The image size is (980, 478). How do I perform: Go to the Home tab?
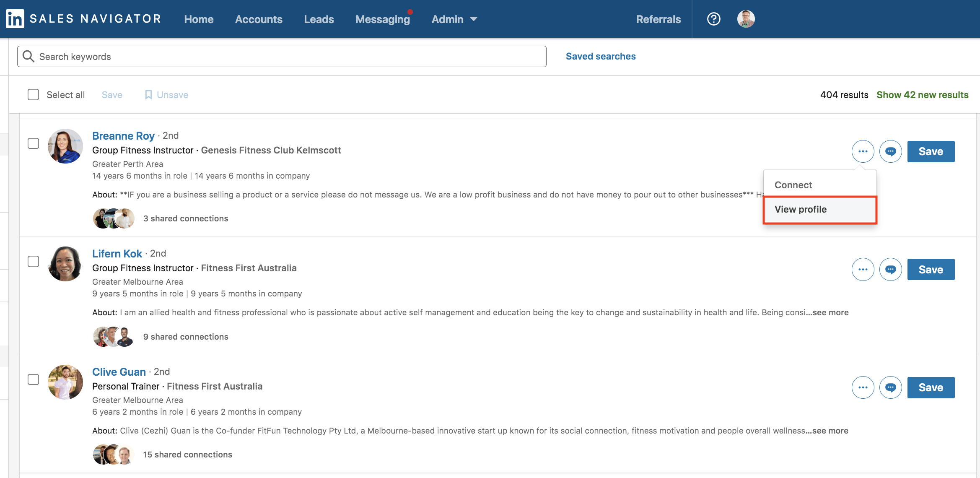point(199,19)
